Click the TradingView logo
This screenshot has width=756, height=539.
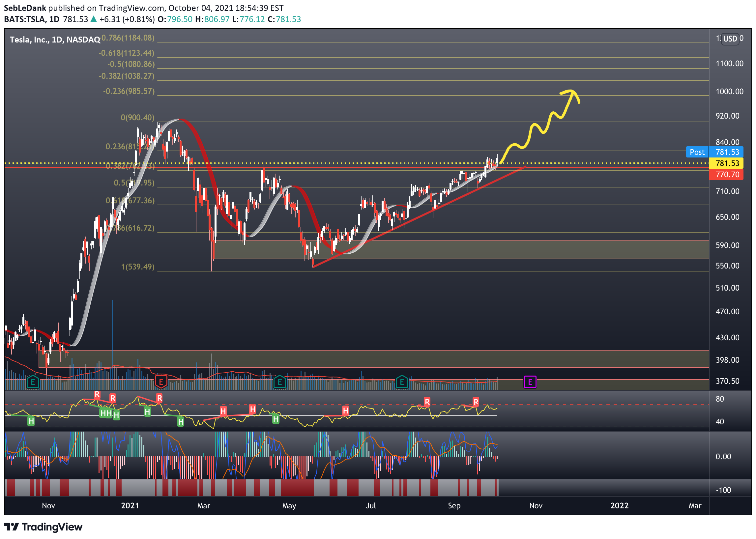coord(43,527)
